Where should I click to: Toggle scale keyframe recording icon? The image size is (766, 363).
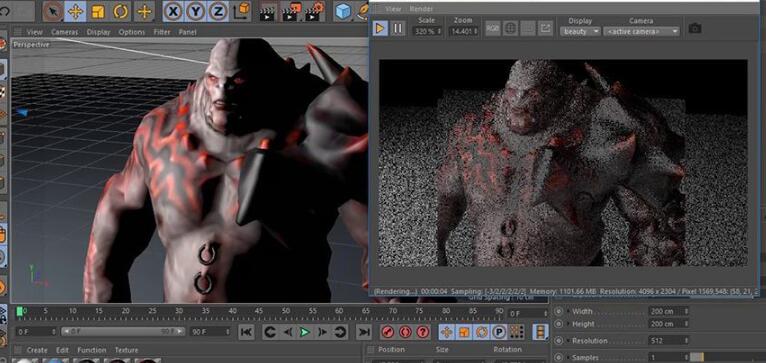(464, 333)
